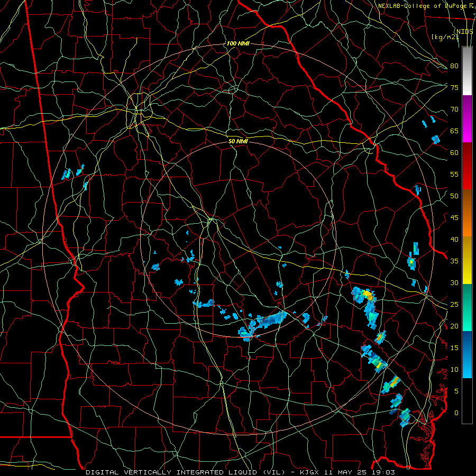
Task: Select the 15 value on the VIL scale
Action: (454, 348)
